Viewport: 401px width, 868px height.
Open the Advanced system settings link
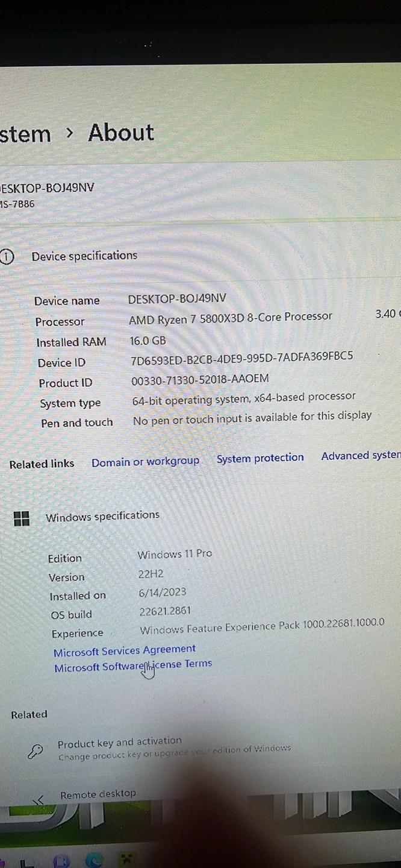click(x=361, y=456)
